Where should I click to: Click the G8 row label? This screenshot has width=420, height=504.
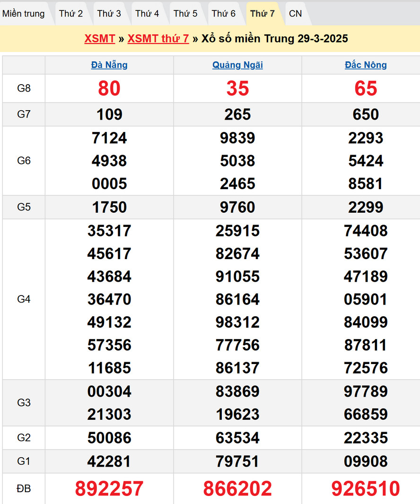tap(24, 88)
